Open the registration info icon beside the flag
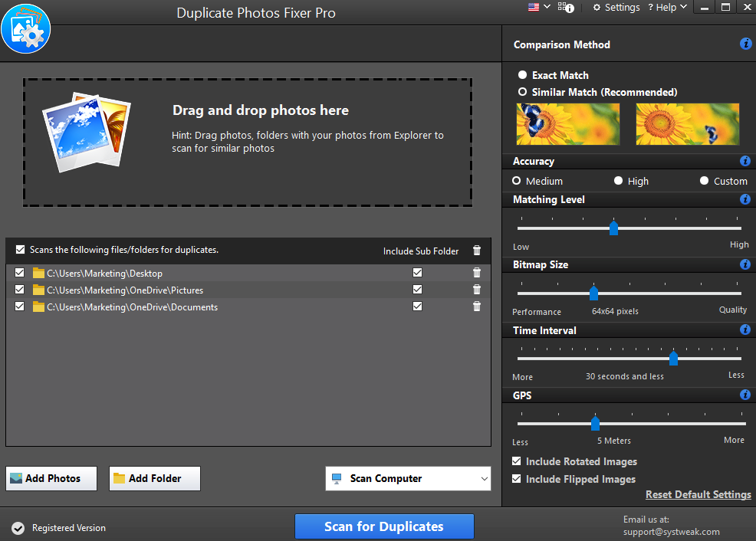The image size is (756, 541). point(565,7)
